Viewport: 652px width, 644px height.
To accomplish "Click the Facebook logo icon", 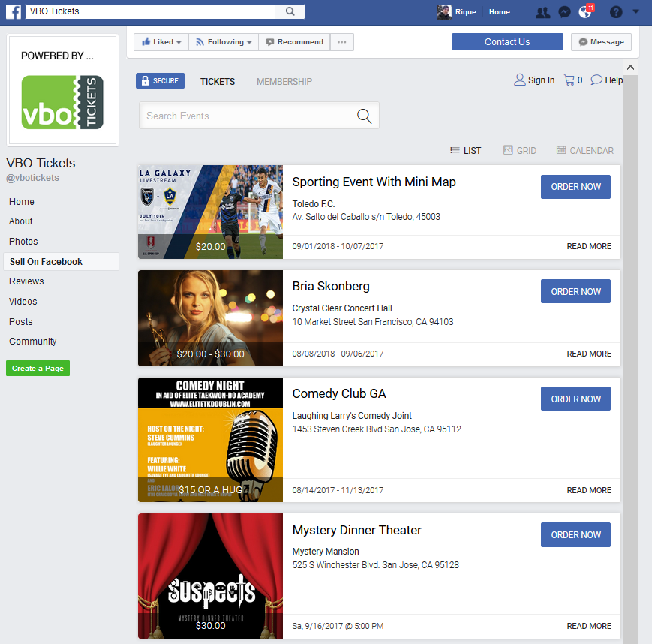I will [14, 11].
